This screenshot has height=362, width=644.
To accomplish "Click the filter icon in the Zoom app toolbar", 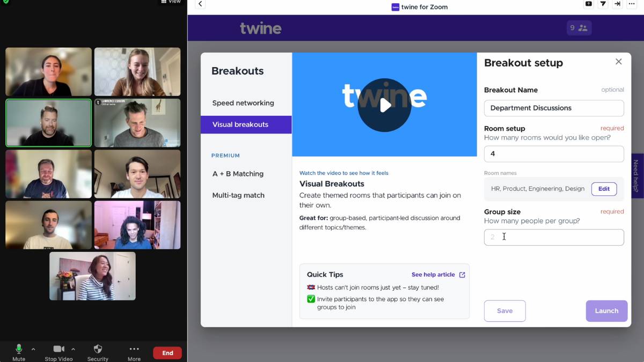I will point(603,4).
